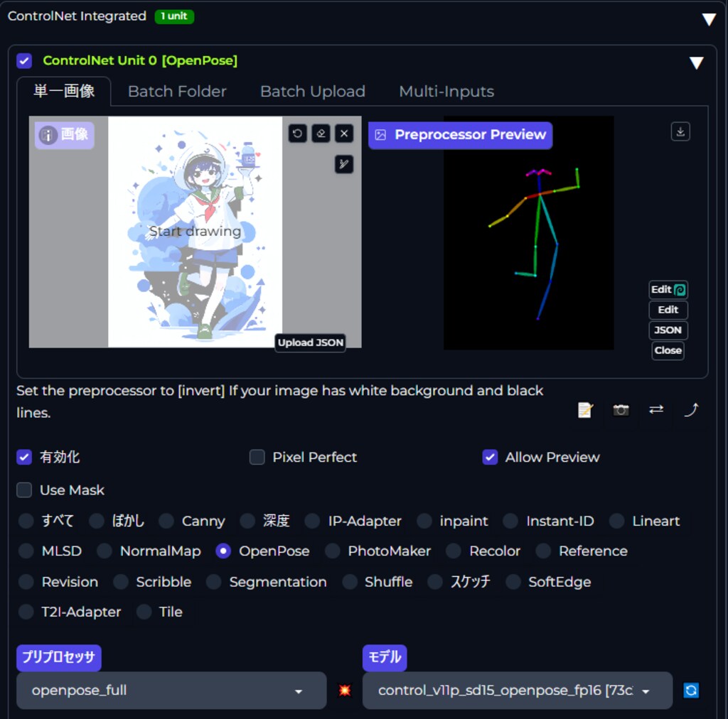Select the Multi-Inputs tab
The height and width of the screenshot is (719, 728).
point(446,91)
